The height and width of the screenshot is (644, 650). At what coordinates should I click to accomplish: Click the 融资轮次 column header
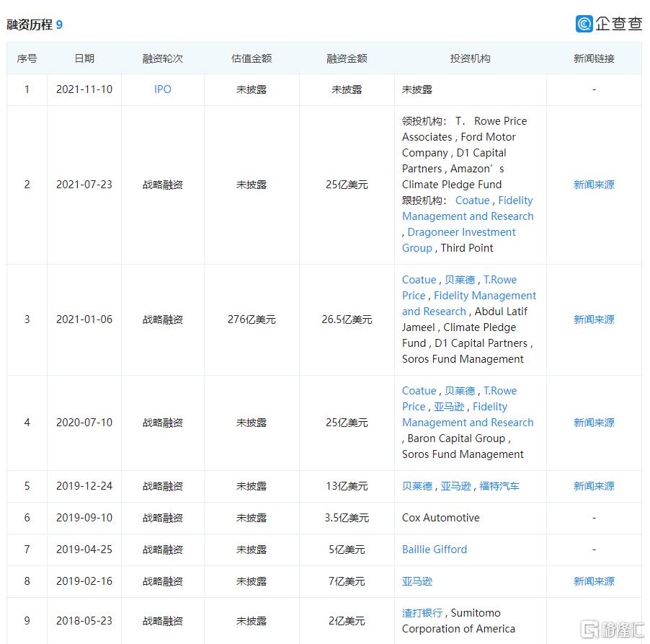point(163,58)
